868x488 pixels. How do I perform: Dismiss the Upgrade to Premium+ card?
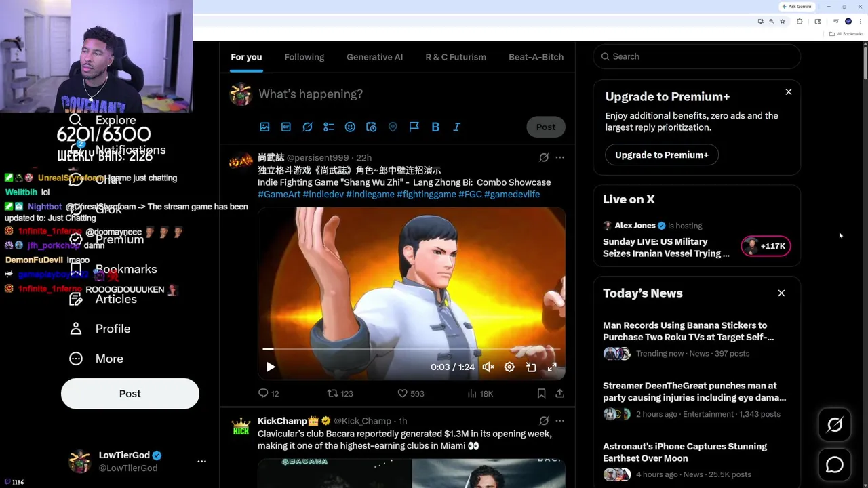pyautogui.click(x=789, y=91)
